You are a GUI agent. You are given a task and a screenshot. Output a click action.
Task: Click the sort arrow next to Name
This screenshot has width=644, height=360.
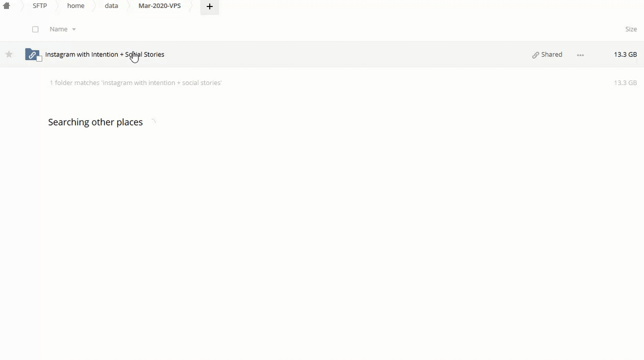point(74,29)
